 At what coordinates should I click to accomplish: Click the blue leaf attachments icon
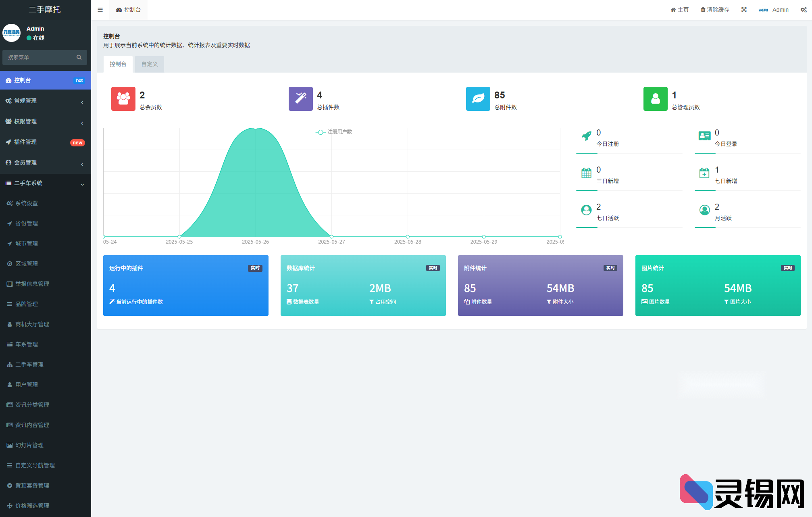coord(478,99)
